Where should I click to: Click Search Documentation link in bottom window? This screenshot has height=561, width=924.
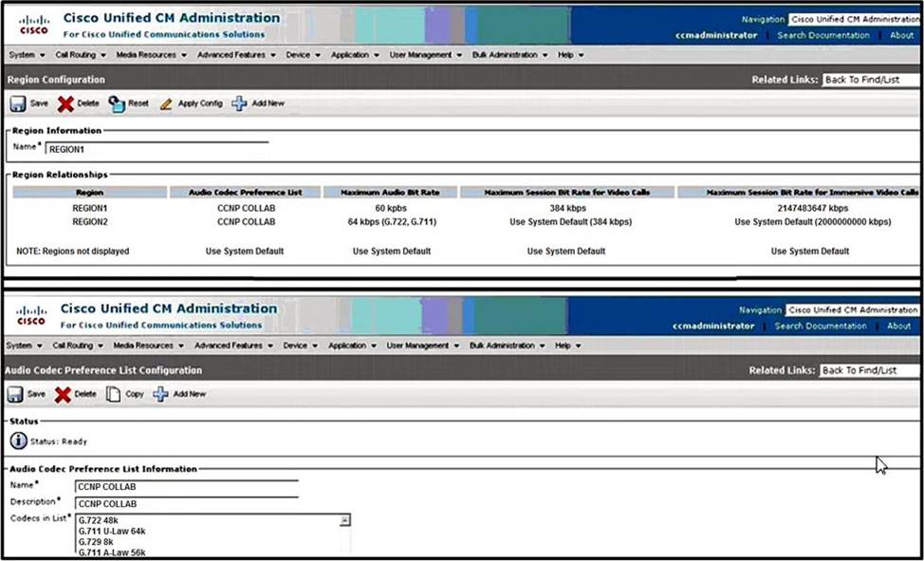[821, 326]
